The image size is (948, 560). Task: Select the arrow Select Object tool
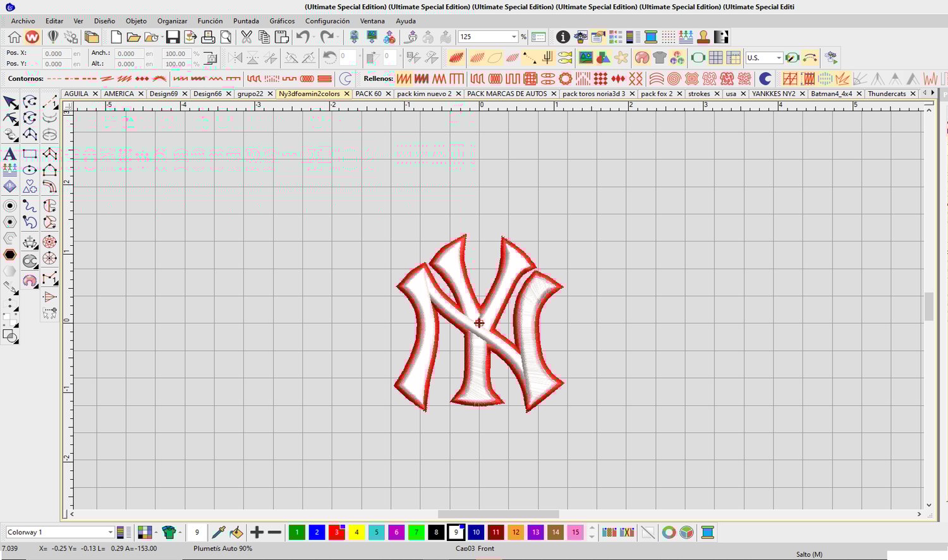(x=10, y=102)
